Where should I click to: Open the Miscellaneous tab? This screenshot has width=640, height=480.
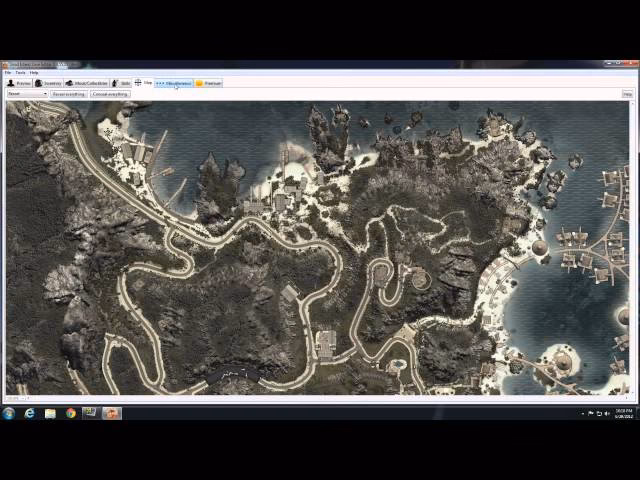coord(174,83)
